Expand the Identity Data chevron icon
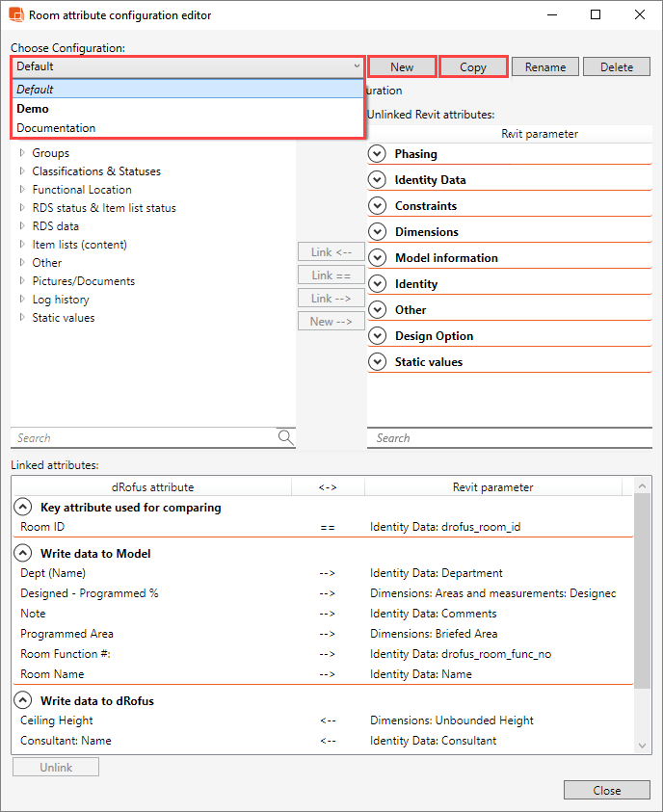The height and width of the screenshot is (812, 663). [x=377, y=180]
